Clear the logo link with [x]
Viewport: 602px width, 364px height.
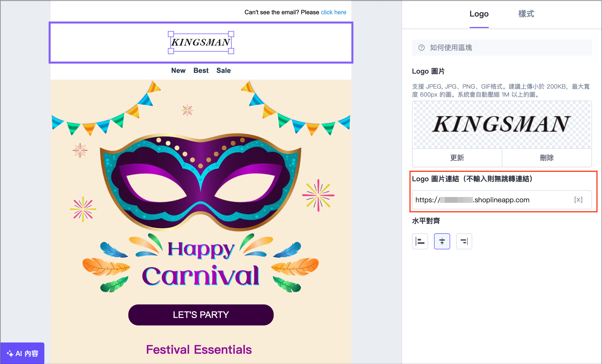coord(578,200)
